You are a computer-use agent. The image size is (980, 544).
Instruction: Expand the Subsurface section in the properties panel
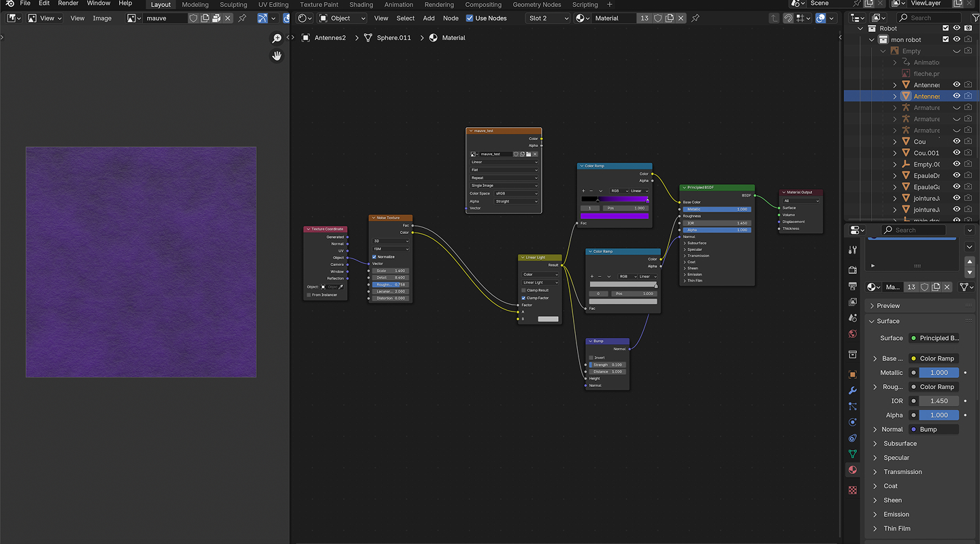tap(900, 443)
